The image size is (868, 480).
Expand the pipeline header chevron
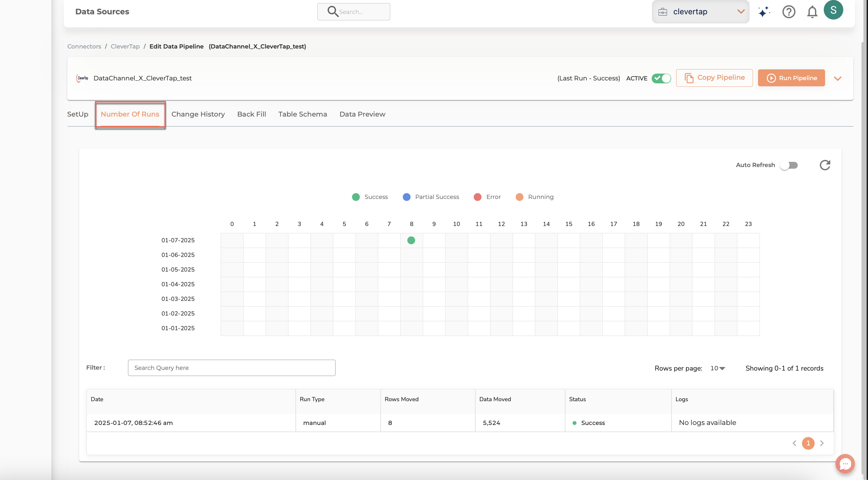[838, 78]
